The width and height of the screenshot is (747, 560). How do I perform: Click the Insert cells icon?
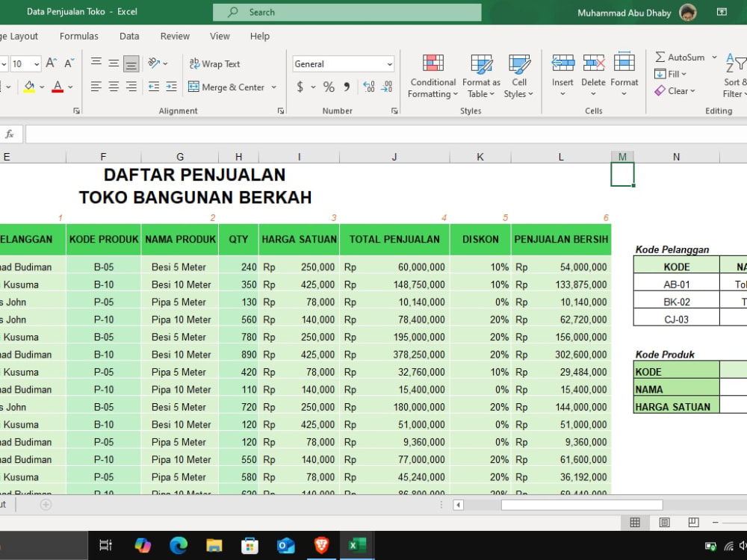pyautogui.click(x=562, y=63)
